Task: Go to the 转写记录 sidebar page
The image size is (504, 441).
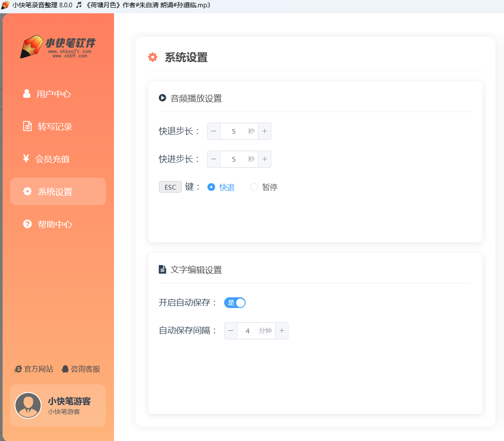Action: (55, 127)
